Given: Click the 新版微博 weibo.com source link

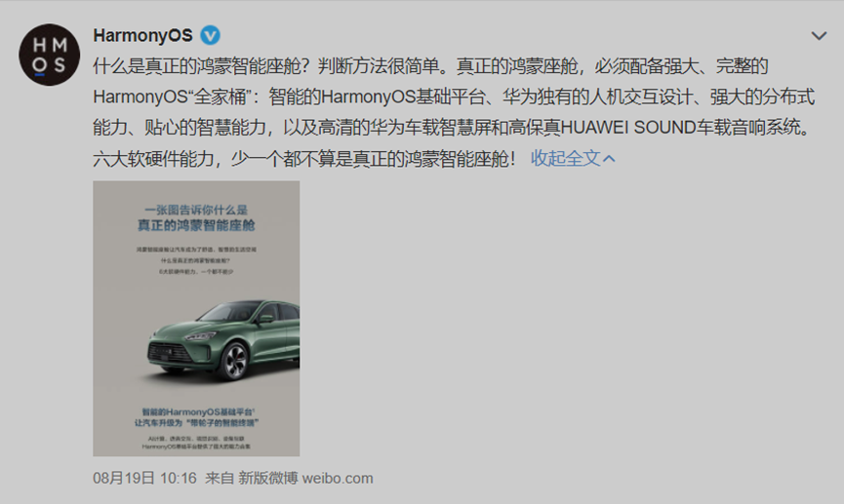Looking at the screenshot, I should [305, 479].
